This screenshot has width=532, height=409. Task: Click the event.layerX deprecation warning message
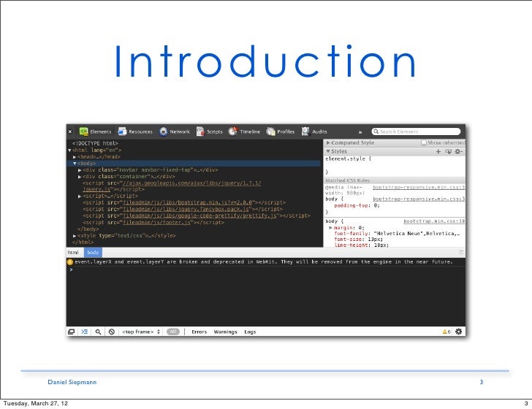tap(263, 261)
